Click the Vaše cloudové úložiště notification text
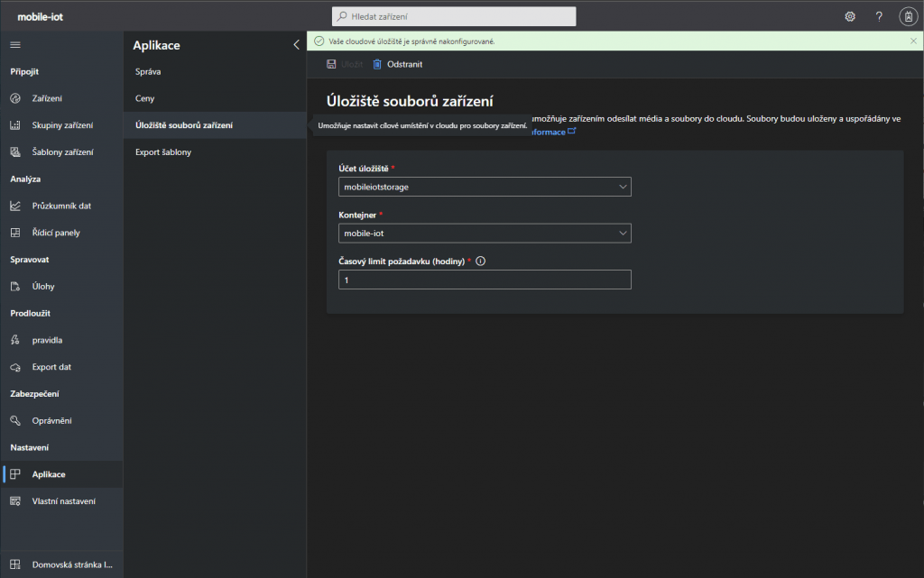924x578 pixels. tap(411, 41)
